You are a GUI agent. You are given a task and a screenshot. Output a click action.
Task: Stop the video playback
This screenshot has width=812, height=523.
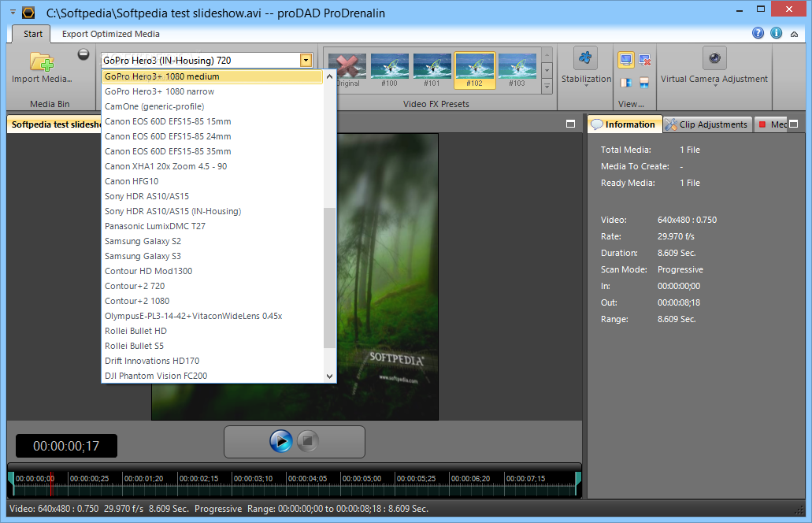click(308, 441)
